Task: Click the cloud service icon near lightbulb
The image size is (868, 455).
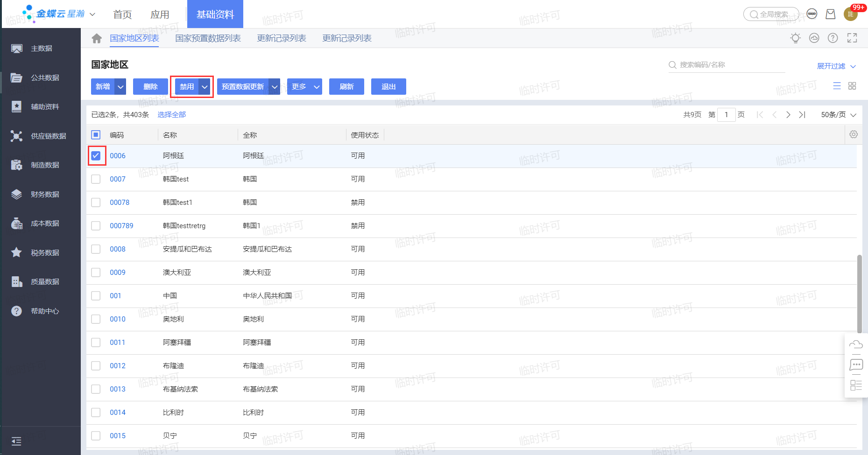Action: 814,38
